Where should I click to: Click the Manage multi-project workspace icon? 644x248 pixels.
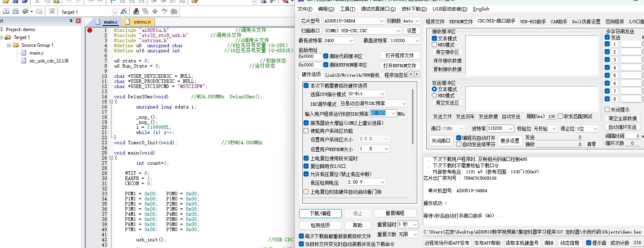tap(146, 11)
